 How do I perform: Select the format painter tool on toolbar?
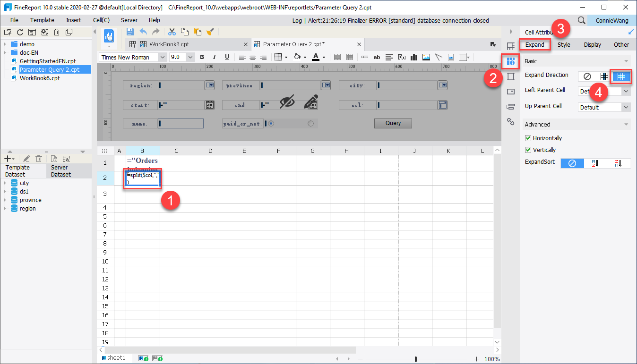tap(210, 32)
